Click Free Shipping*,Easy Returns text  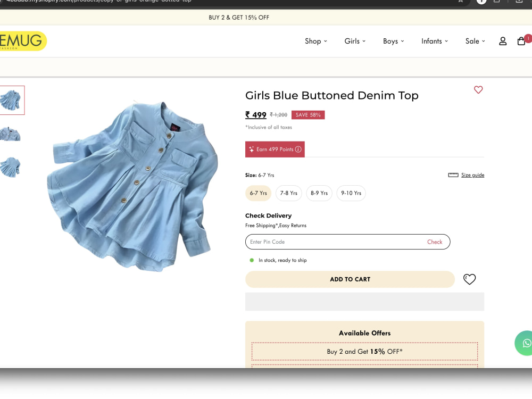(276, 226)
